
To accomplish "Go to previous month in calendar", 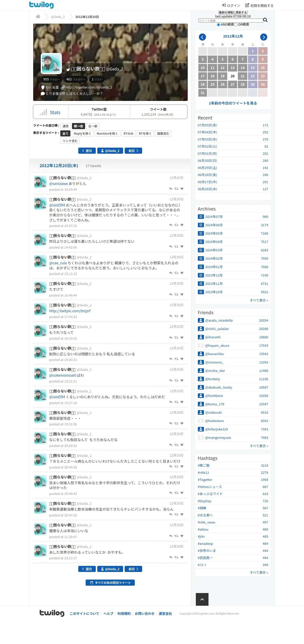I will coord(202,37).
